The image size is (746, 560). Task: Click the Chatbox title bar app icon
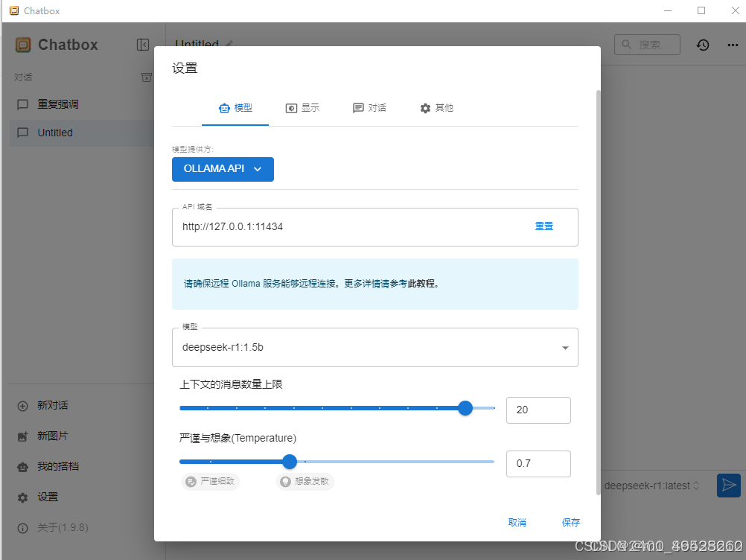click(x=14, y=10)
